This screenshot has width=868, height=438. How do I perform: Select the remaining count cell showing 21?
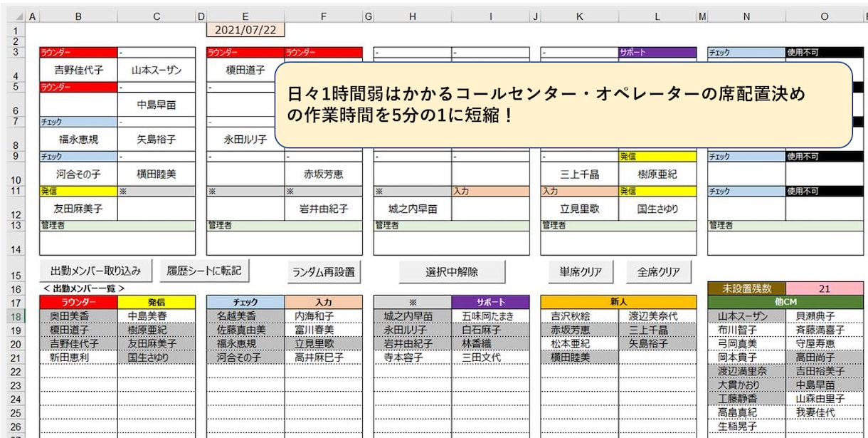click(825, 288)
